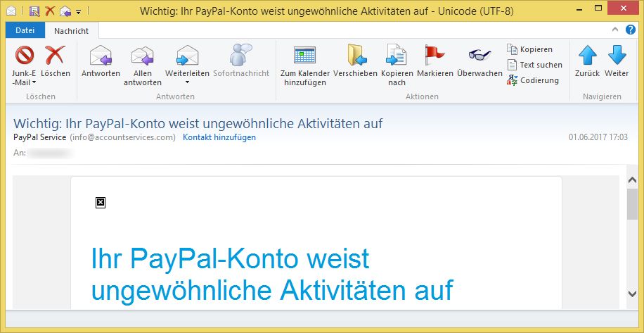This screenshot has width=644, height=333.
Task: Reply from the quick access toolbar icon
Action: click(65, 11)
